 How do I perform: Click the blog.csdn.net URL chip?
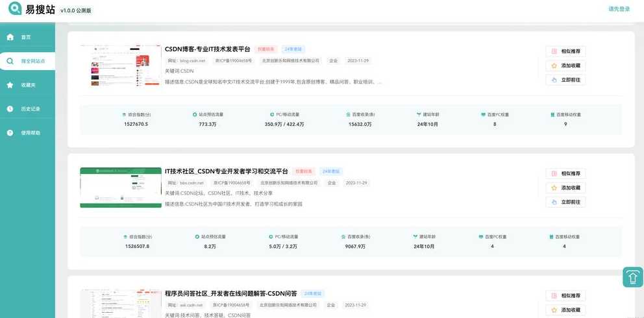click(186, 61)
